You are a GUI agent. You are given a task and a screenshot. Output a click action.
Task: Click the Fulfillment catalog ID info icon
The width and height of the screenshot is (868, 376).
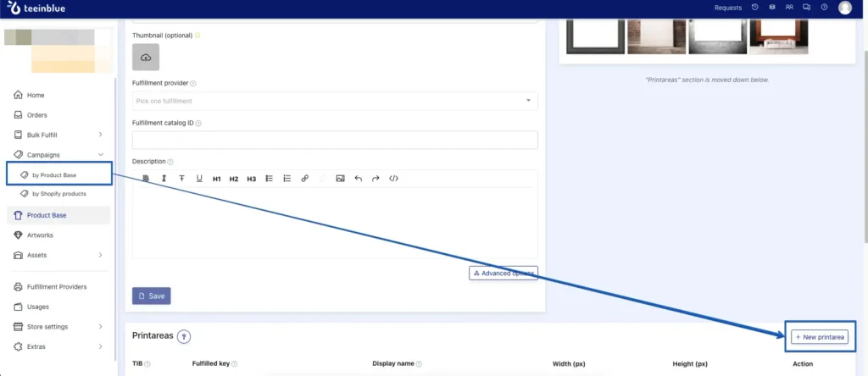198,124
